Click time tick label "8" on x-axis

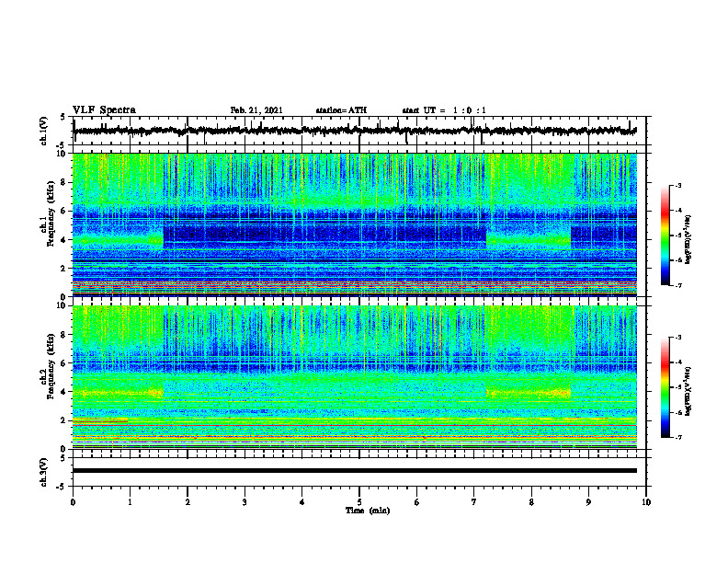pos(531,502)
